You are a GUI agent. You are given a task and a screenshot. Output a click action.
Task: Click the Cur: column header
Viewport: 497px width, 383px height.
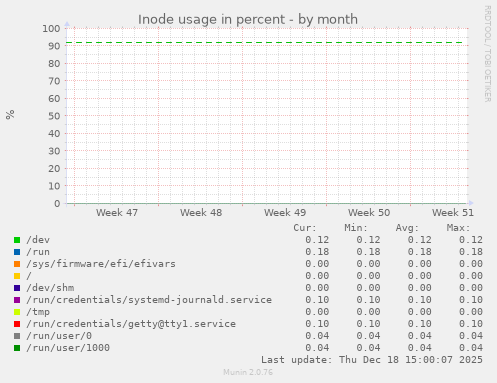coord(305,228)
